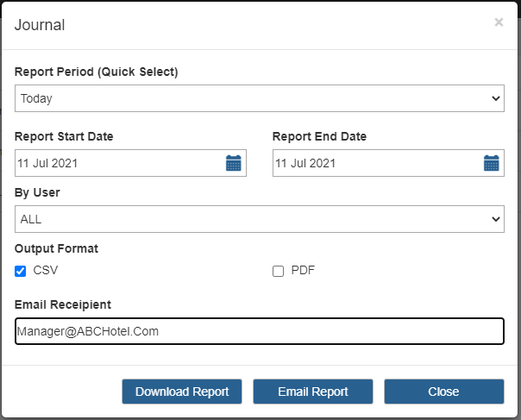
Task: Click the Journal dialog heading
Action: coord(40,25)
